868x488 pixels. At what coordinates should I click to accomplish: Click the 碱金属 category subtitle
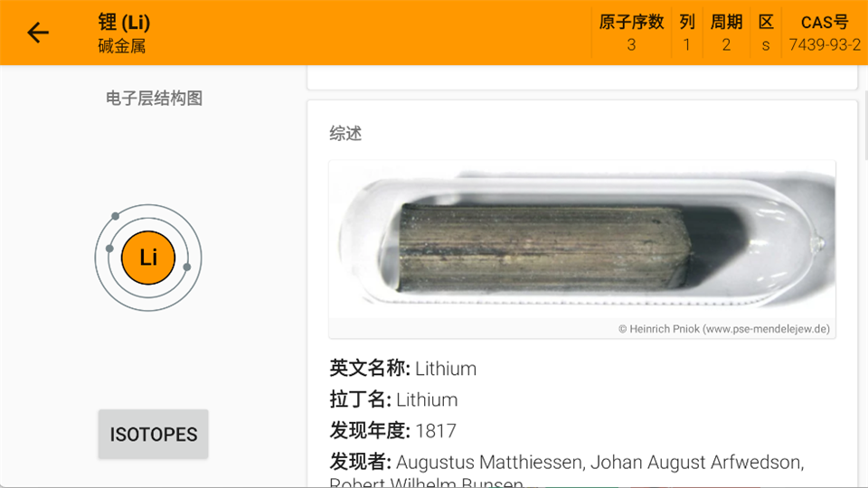coord(122,46)
